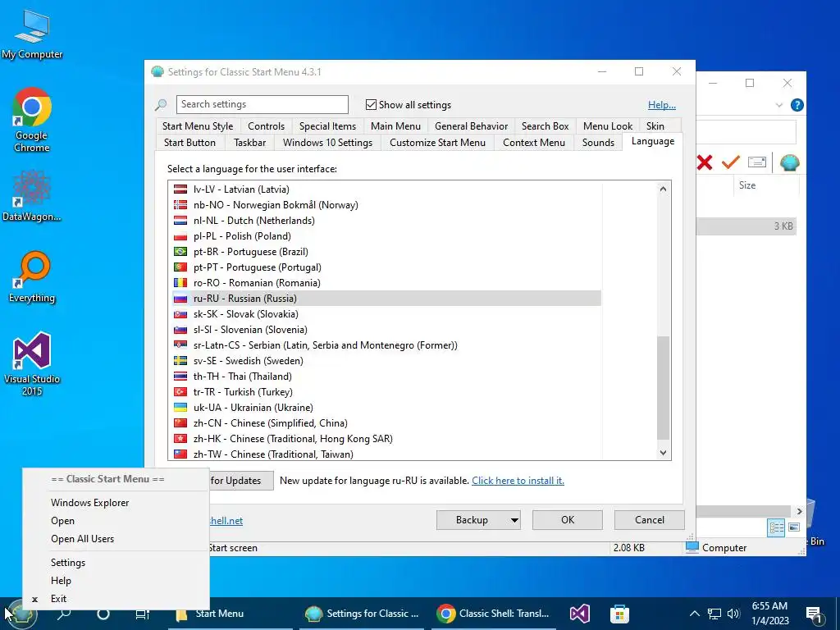Viewport: 840px width, 630px height.
Task: Switch to Skin tab
Action: tap(655, 126)
